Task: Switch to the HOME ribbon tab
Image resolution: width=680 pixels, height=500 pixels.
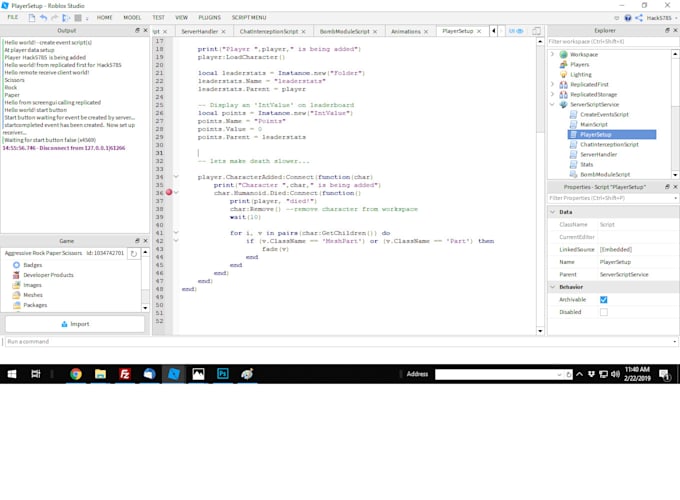Action: 105,18
